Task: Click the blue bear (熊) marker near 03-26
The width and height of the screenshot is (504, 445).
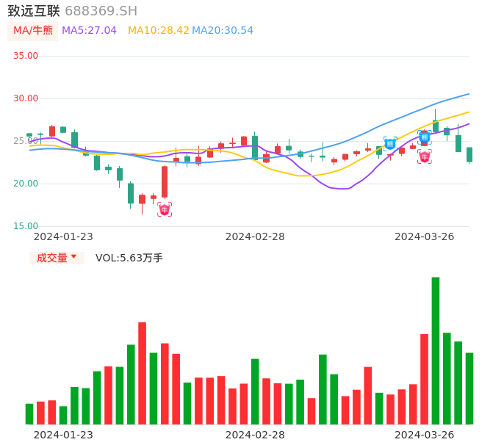Action: tap(425, 137)
